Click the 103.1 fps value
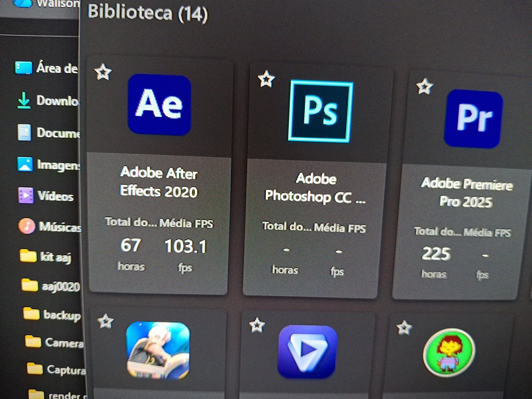The height and width of the screenshot is (399, 532). (185, 246)
